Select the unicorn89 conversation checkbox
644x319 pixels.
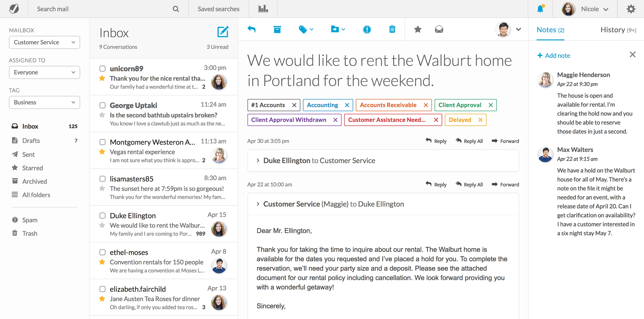pos(102,68)
